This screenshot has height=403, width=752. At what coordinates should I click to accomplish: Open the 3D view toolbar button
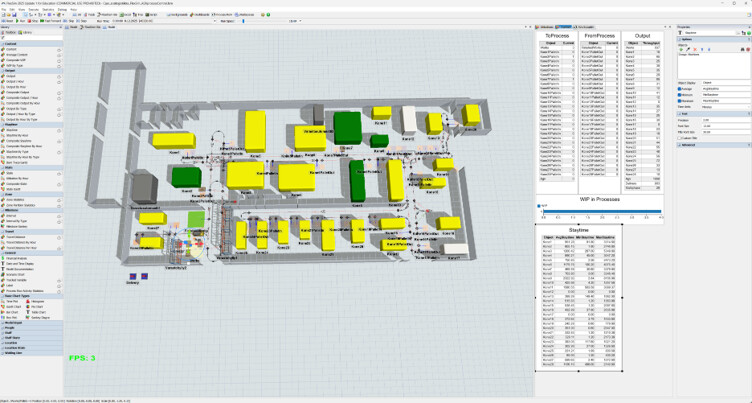point(77,15)
